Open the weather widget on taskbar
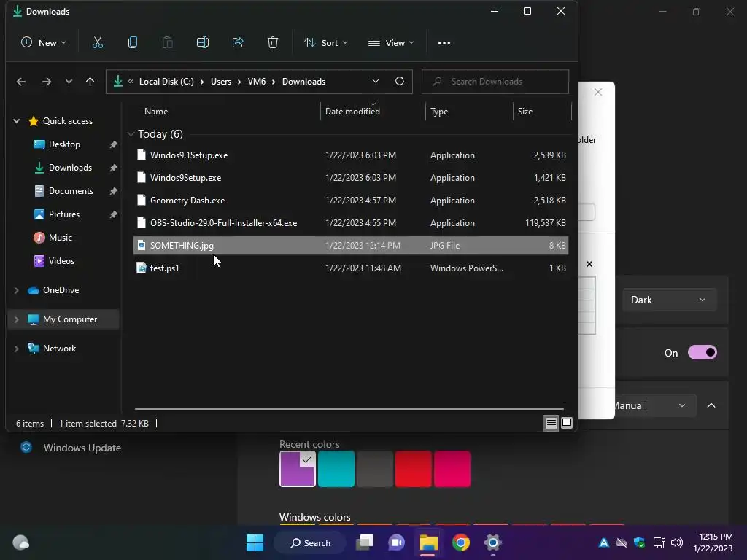This screenshot has width=747, height=560. pos(21,542)
